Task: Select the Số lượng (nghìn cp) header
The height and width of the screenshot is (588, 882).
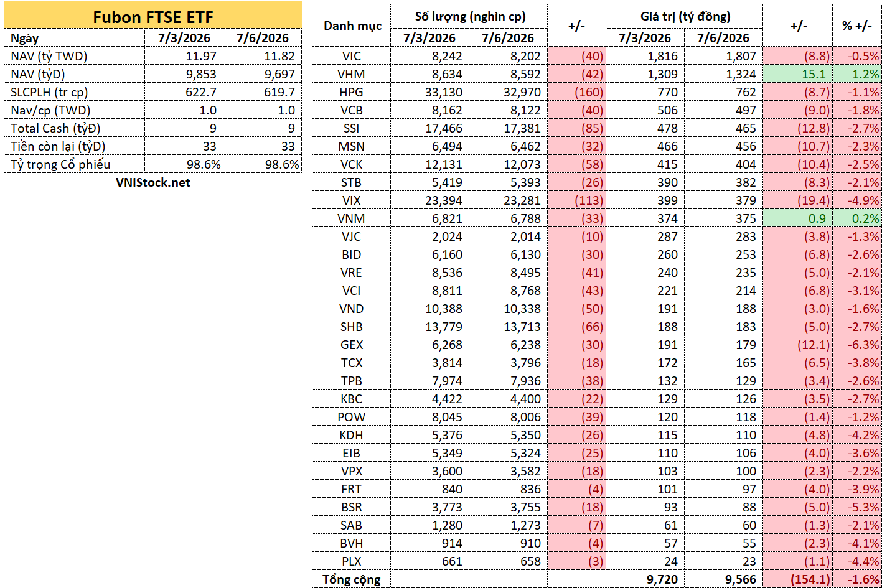Action: 469,16
